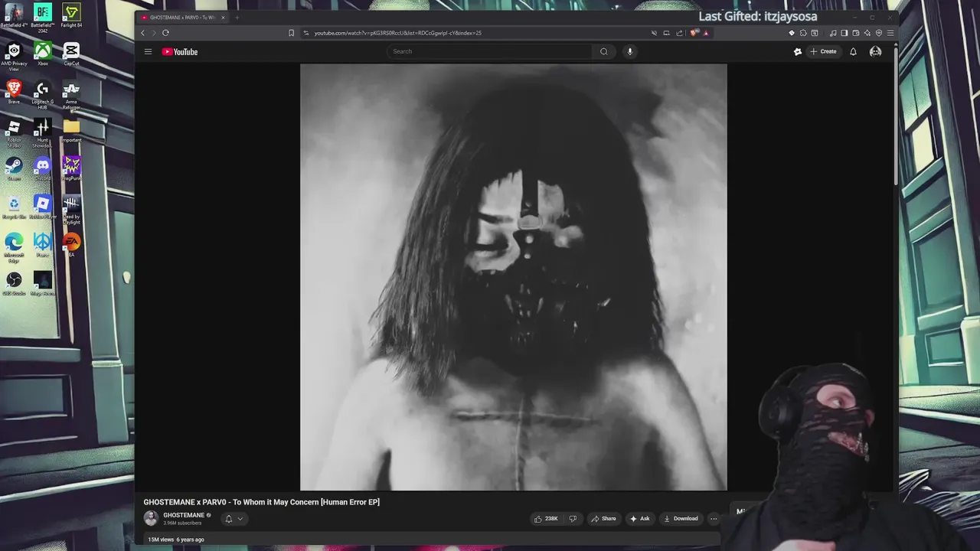
Task: Click the crossed-out eye icon in address bar
Action: coord(654,33)
